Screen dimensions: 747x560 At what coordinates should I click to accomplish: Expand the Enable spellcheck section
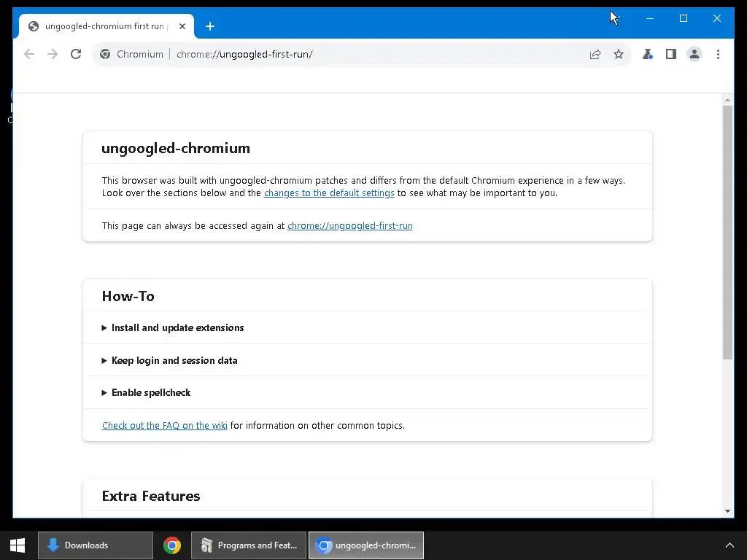point(146,393)
